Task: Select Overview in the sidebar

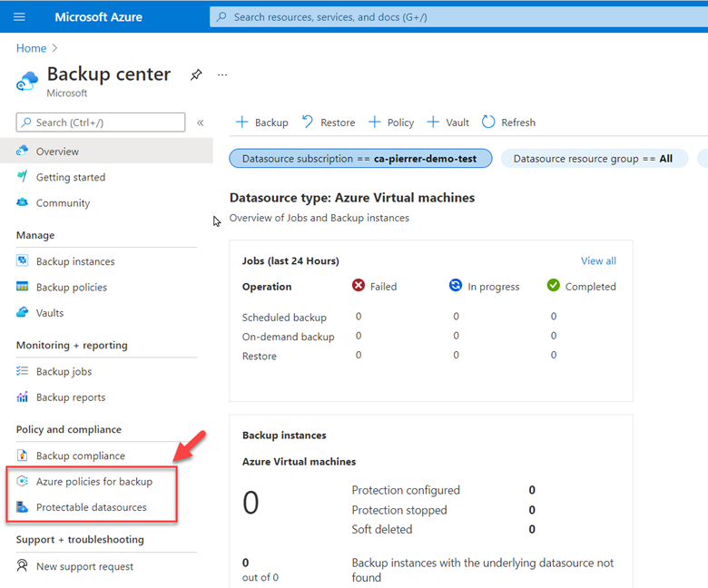Action: (x=106, y=152)
